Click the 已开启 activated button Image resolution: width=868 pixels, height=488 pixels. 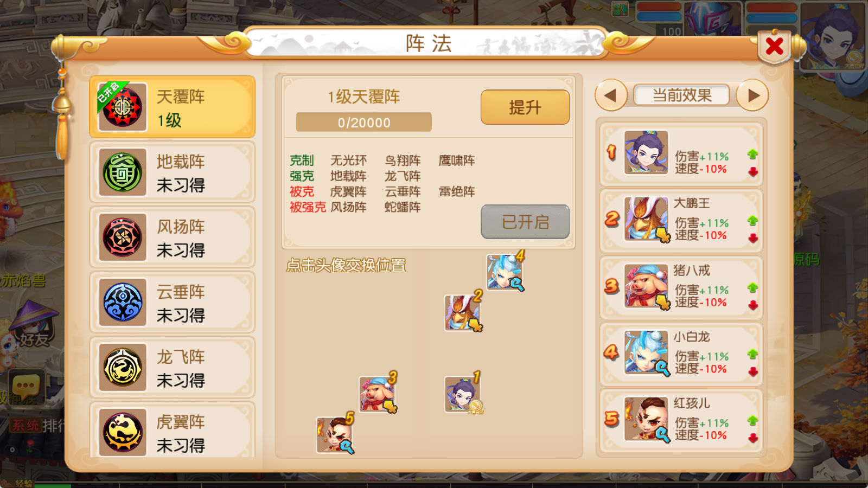tap(525, 222)
